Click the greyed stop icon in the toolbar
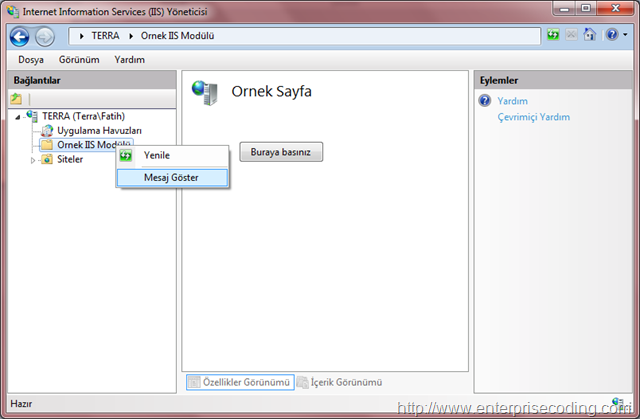The height and width of the screenshot is (419, 640). tap(571, 35)
